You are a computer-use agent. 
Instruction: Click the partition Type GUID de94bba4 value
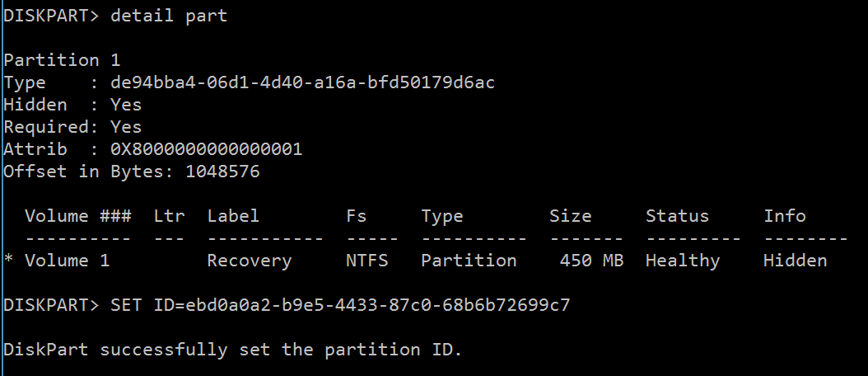[x=302, y=82]
